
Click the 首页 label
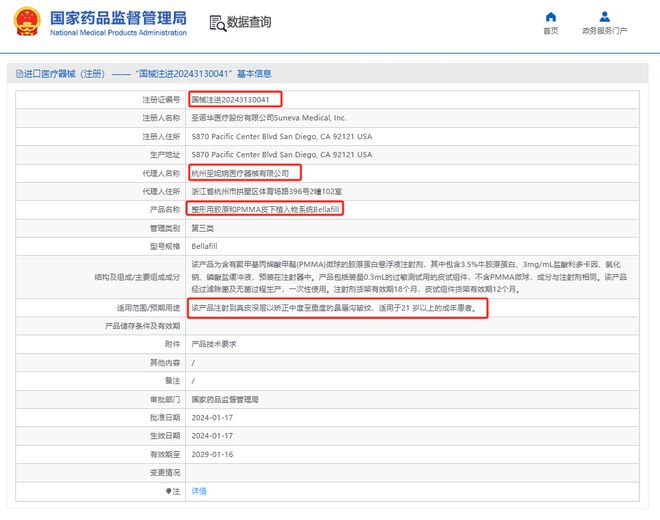point(551,31)
